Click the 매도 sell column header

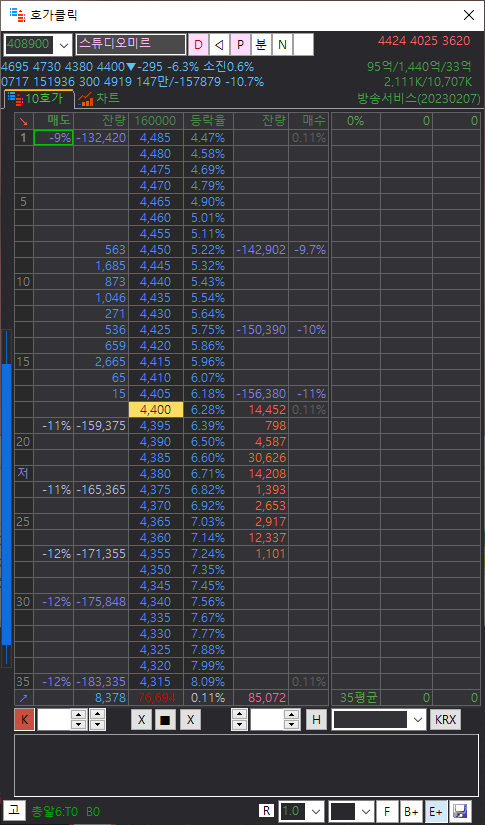[x=54, y=121]
